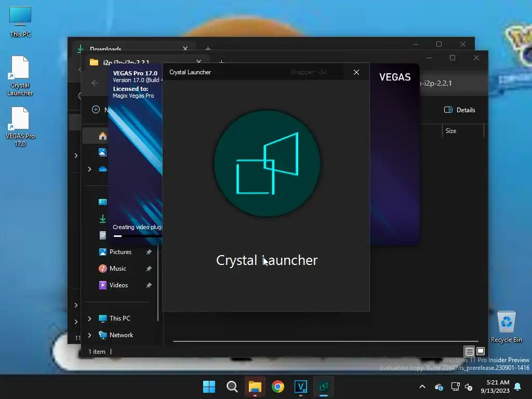The image size is (532, 399).
Task: Minimize the back Downloads window
Action: [416, 45]
